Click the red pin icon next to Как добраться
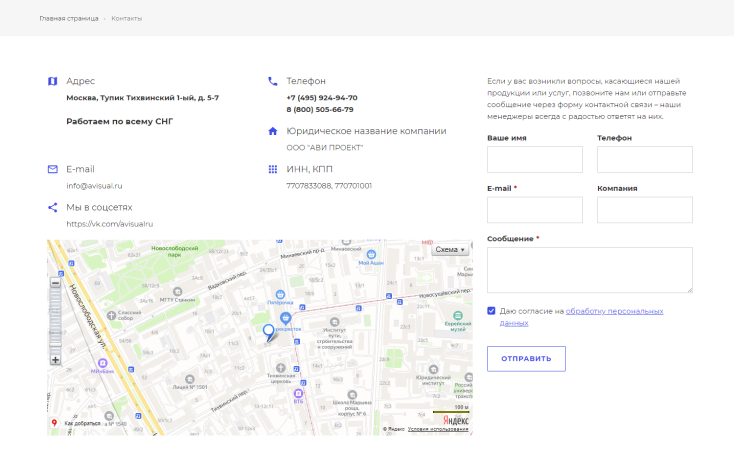This screenshot has width=734, height=460. [x=54, y=423]
